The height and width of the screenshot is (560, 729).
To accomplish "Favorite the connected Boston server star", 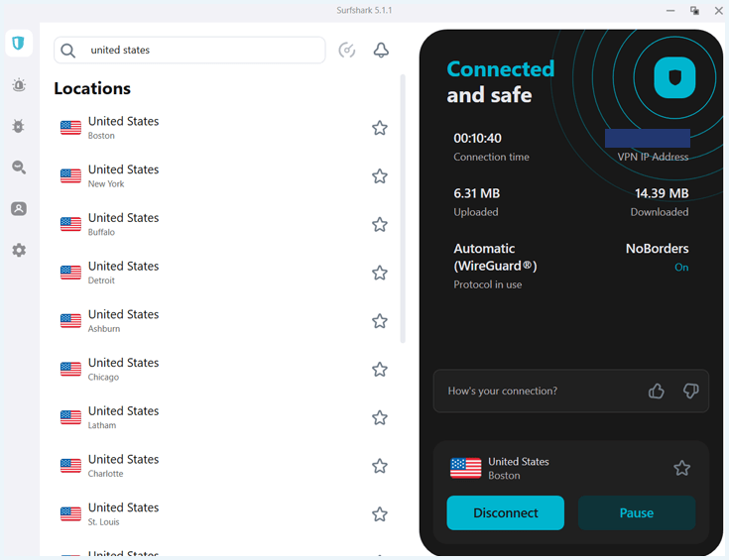I will click(681, 468).
